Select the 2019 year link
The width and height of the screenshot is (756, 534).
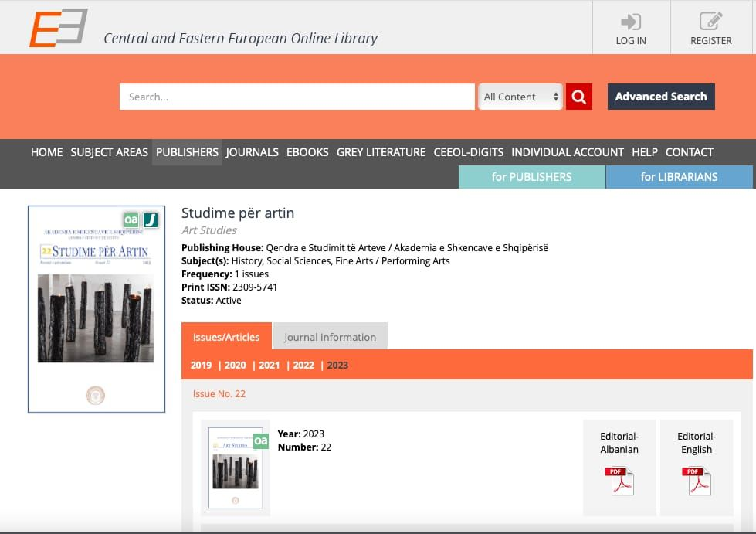(201, 366)
